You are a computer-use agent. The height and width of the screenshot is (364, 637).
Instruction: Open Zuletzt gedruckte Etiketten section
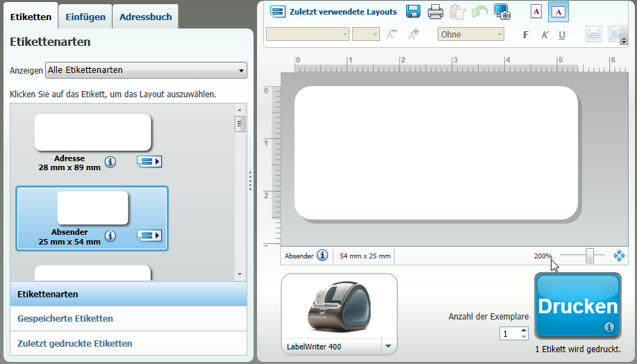pyautogui.click(x=129, y=343)
